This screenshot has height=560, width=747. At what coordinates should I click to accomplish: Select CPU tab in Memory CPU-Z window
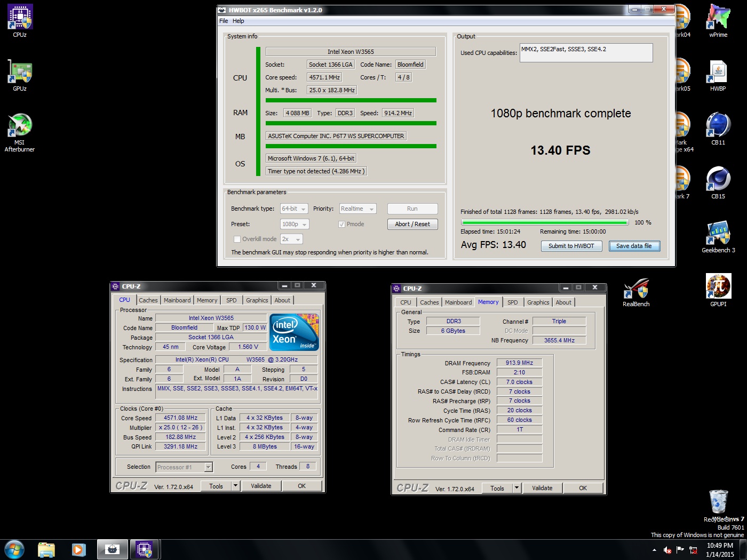point(406,302)
